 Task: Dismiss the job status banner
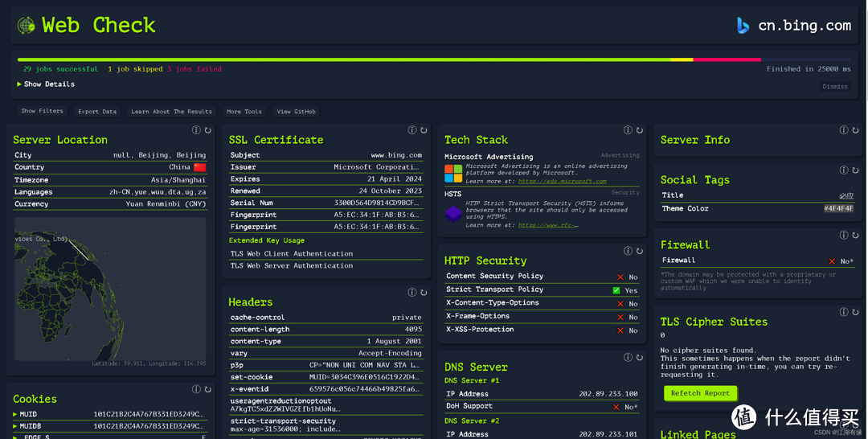point(835,86)
